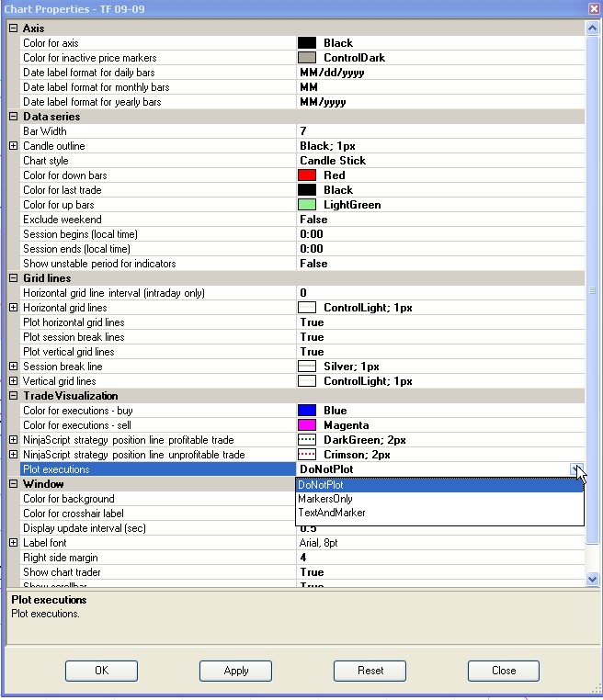
Task: Expand NinjaScript profitable trade line property
Action: (14, 440)
